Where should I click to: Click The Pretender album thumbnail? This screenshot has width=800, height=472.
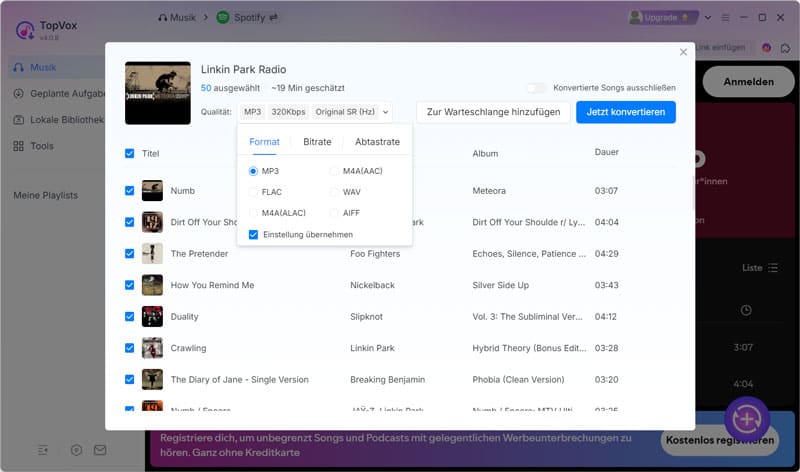point(152,254)
